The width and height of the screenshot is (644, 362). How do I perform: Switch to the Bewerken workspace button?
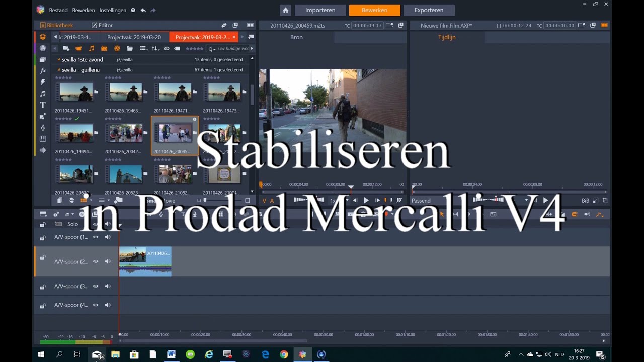tap(374, 10)
